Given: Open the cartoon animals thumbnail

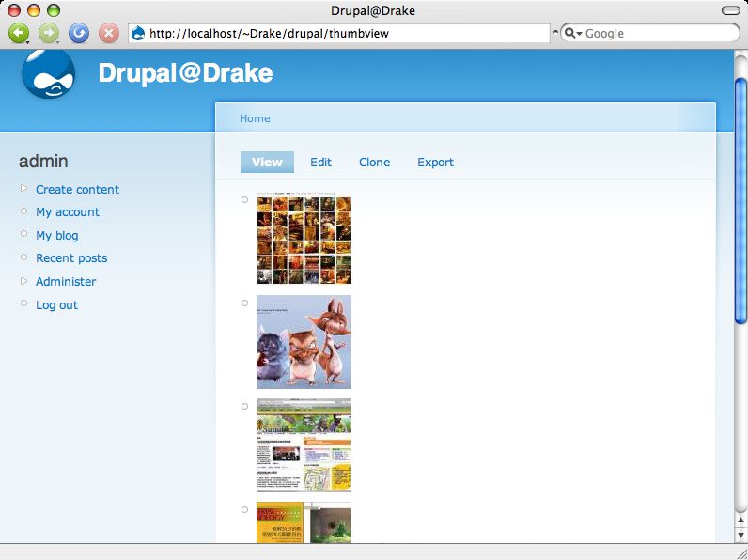Looking at the screenshot, I should 304,342.
